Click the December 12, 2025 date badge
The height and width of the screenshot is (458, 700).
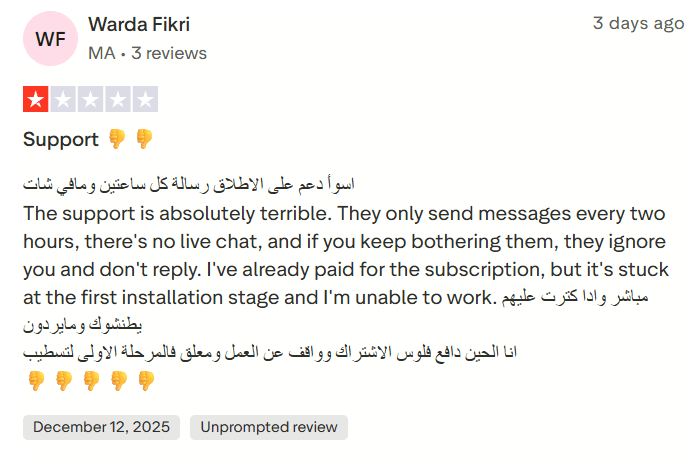[101, 427]
